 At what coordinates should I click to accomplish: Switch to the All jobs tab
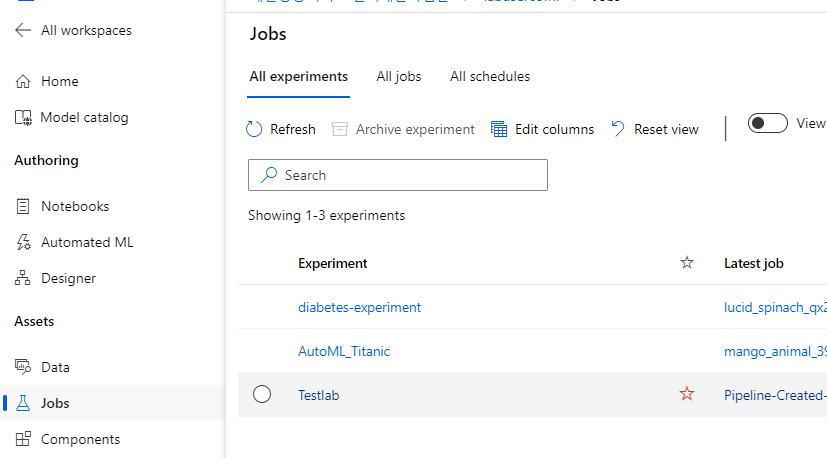click(x=399, y=77)
